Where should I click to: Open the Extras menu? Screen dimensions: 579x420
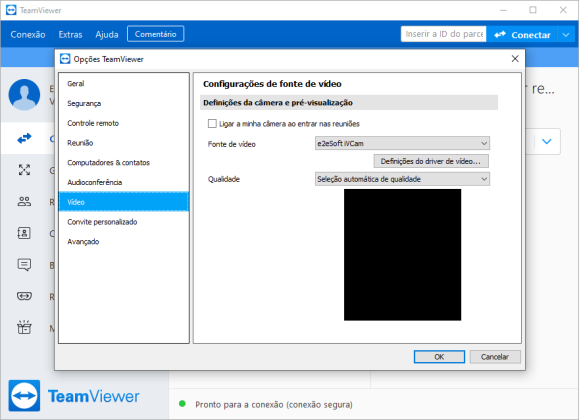(x=70, y=34)
